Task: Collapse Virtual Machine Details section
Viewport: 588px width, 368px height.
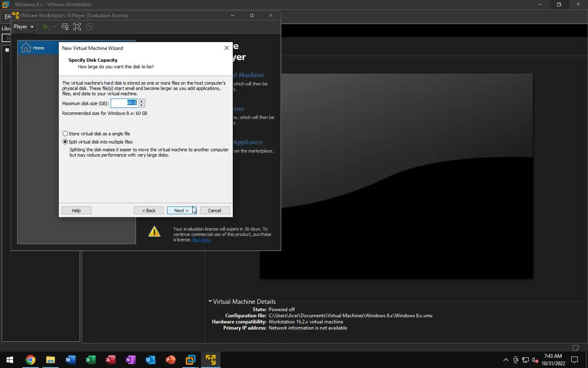Action: (210, 301)
